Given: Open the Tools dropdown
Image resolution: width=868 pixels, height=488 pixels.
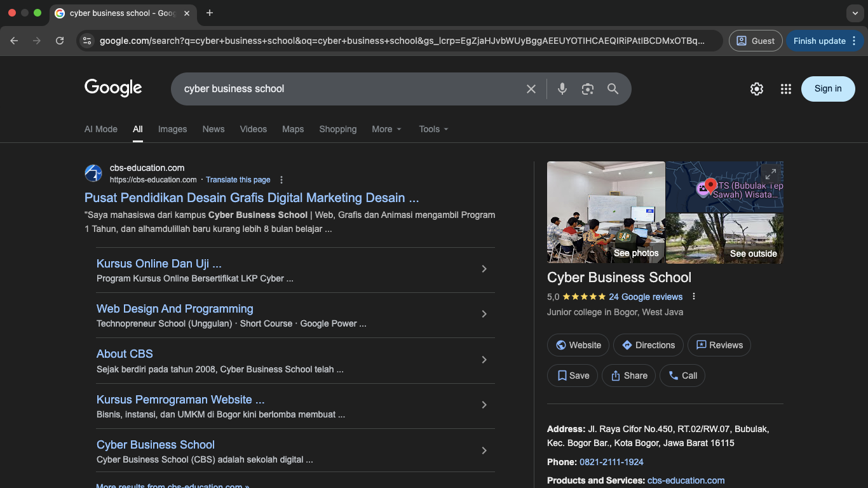Looking at the screenshot, I should [x=433, y=129].
